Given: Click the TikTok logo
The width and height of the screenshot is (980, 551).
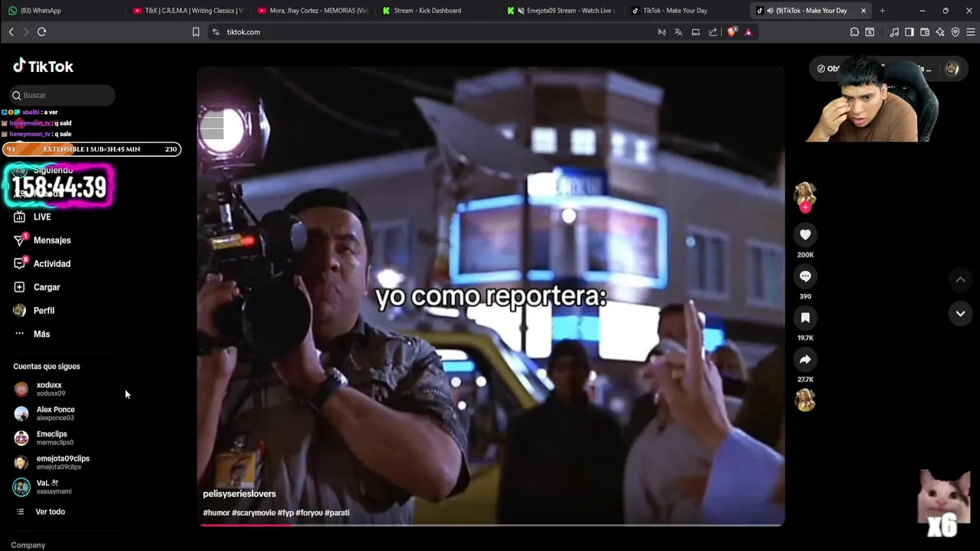Looking at the screenshot, I should (43, 67).
